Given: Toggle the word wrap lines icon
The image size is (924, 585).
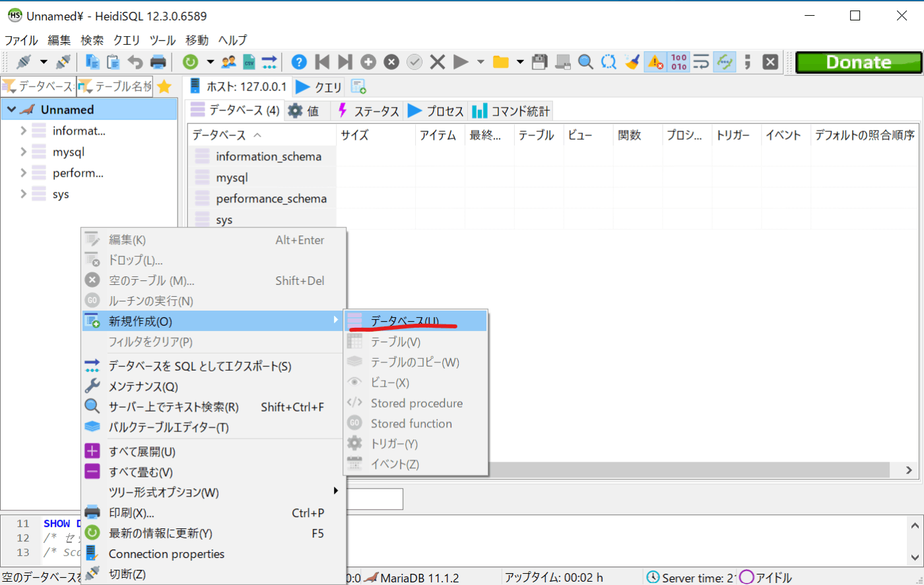Looking at the screenshot, I should coord(702,62).
